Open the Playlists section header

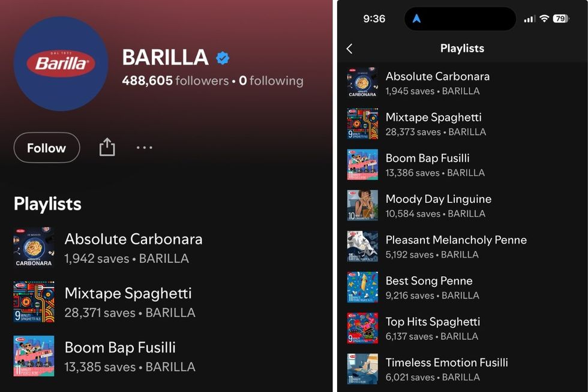click(47, 204)
